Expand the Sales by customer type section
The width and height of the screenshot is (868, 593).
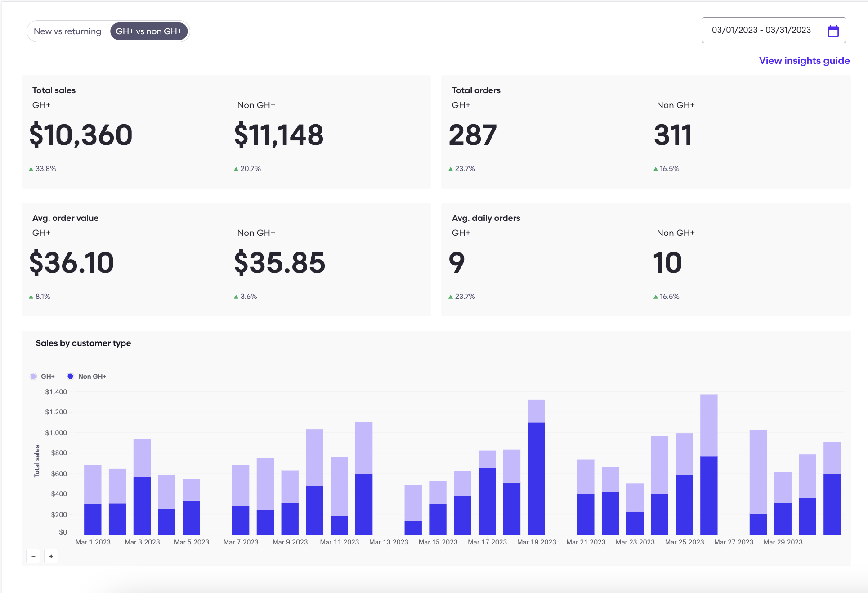click(x=83, y=343)
